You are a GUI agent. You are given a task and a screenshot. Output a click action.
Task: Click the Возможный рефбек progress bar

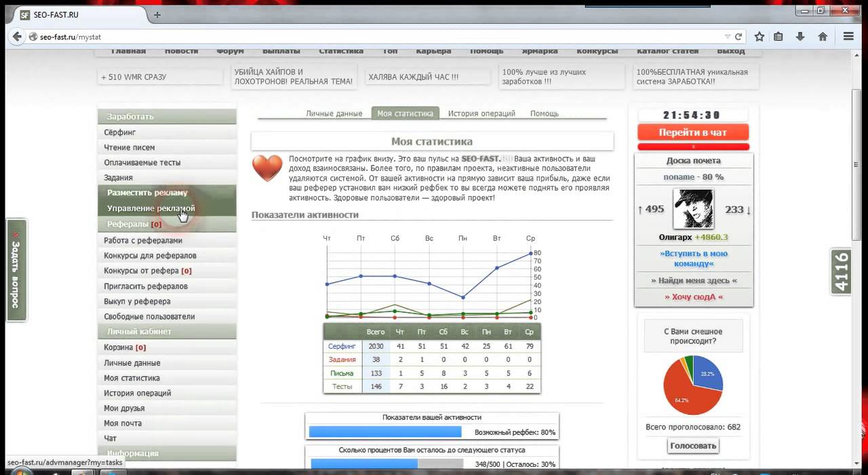384,432
